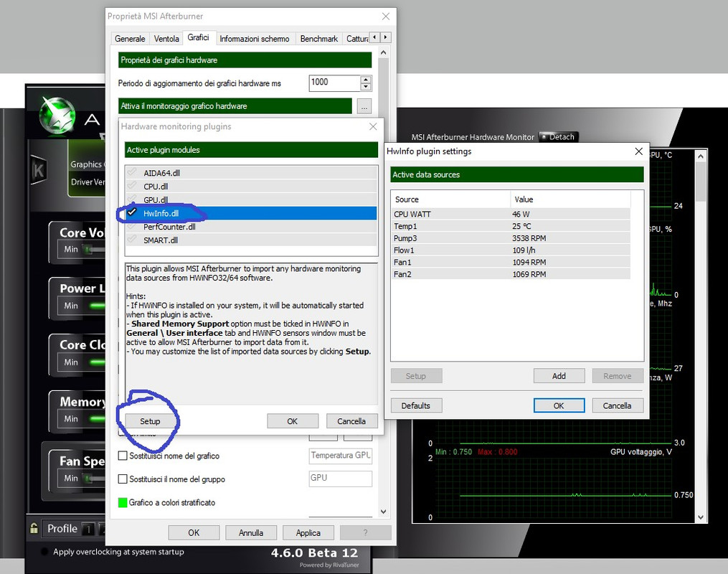Switch to the Benchmark tab

(319, 39)
